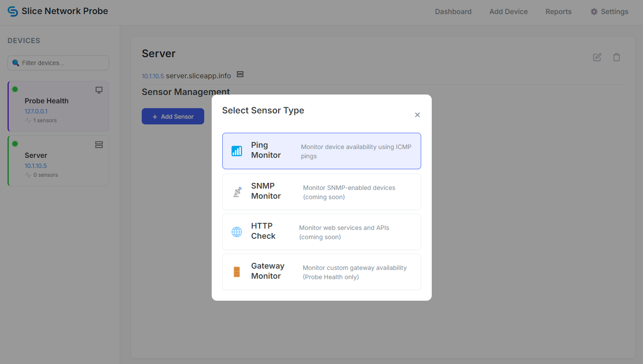The width and height of the screenshot is (643, 364).
Task: Navigate to the Dashboard menu item
Action: (453, 11)
